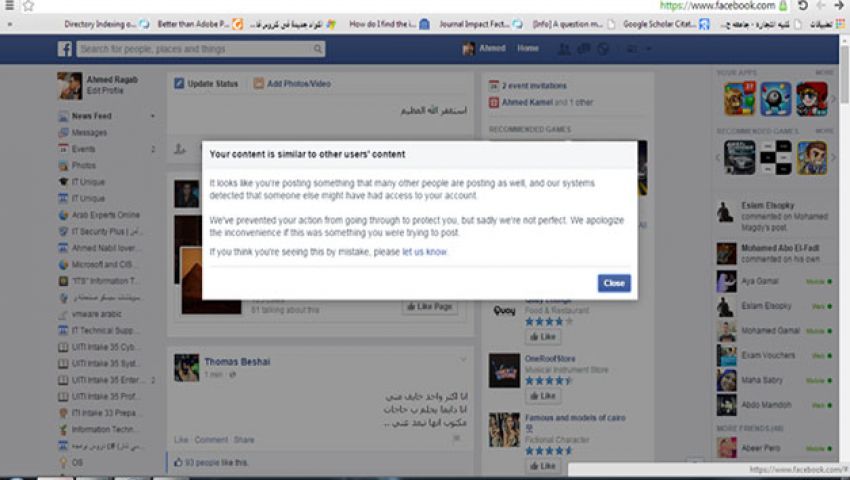Click browser bookmark star icon

[x=28, y=6]
